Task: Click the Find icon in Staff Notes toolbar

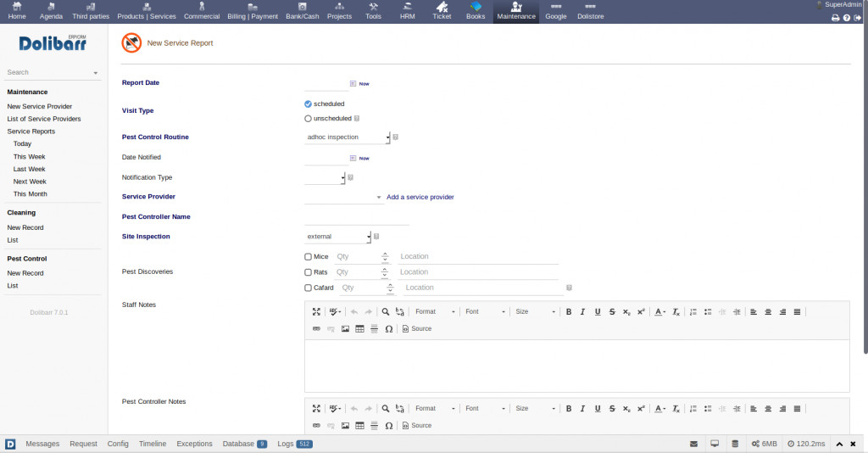Action: (385, 312)
